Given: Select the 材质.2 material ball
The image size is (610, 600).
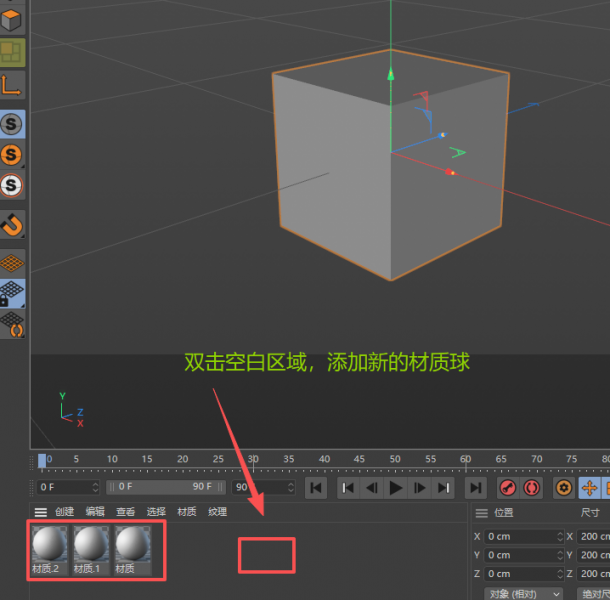Looking at the screenshot, I should 49,550.
